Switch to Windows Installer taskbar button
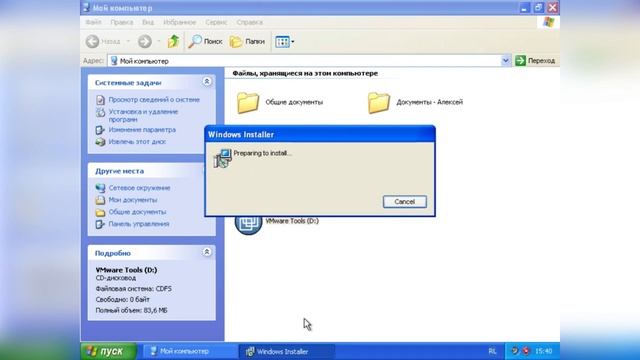Screen dimensions: 640x360 click(x=287, y=351)
